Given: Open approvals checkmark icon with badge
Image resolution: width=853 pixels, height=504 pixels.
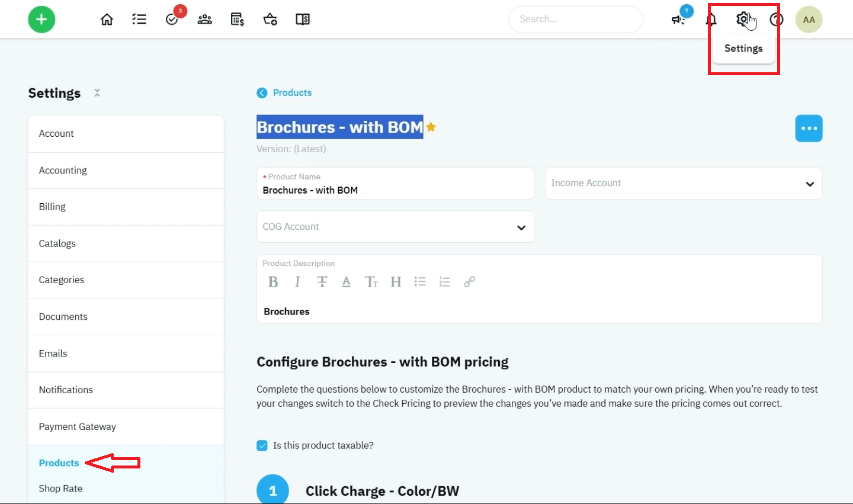Looking at the screenshot, I should pyautogui.click(x=172, y=20).
